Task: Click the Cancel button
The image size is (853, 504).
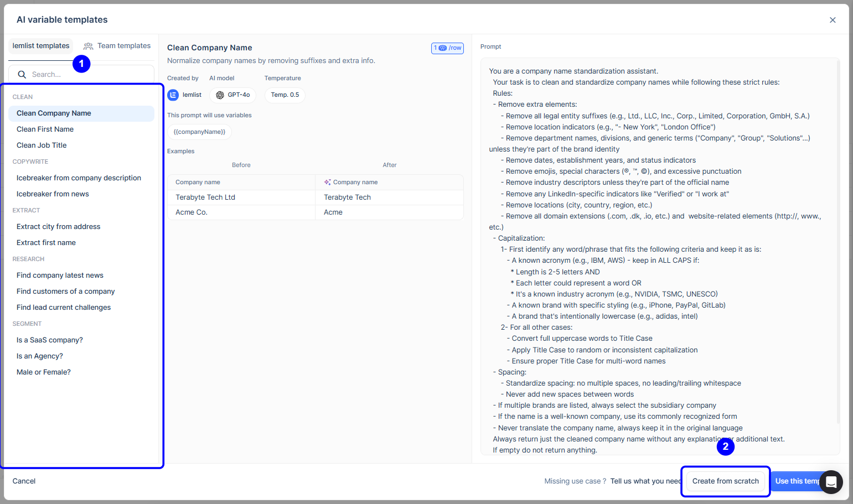Action: coord(24,481)
